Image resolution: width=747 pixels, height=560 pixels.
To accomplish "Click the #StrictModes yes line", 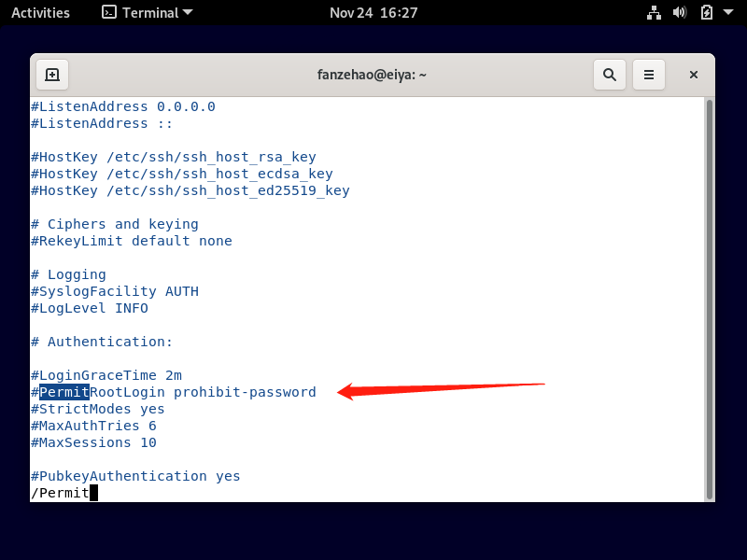I will click(98, 409).
